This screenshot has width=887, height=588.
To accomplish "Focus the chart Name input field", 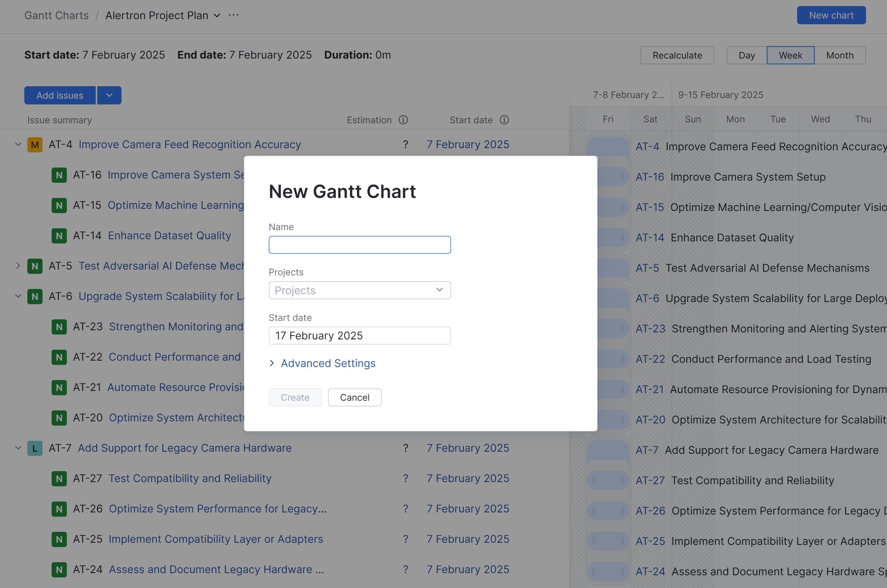I will [359, 245].
